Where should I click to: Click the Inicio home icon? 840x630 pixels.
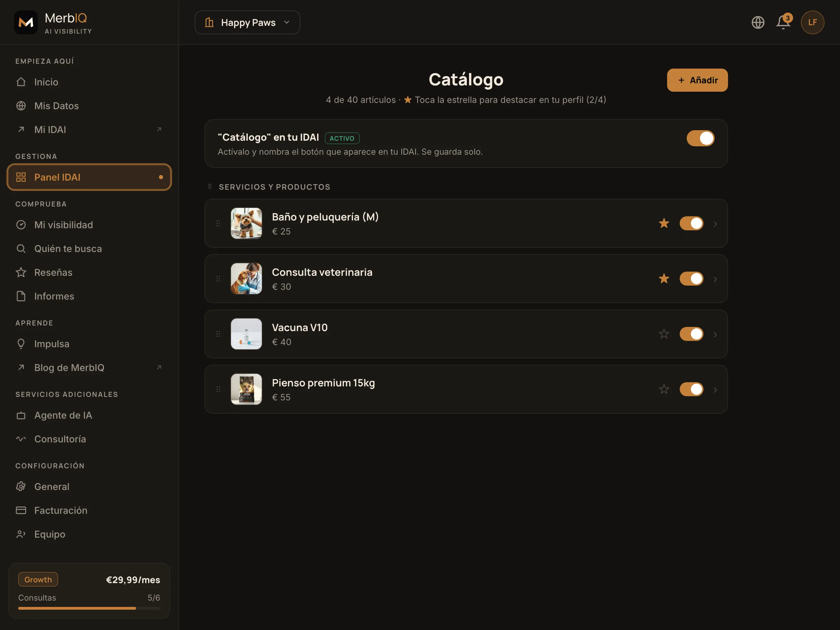click(21, 82)
